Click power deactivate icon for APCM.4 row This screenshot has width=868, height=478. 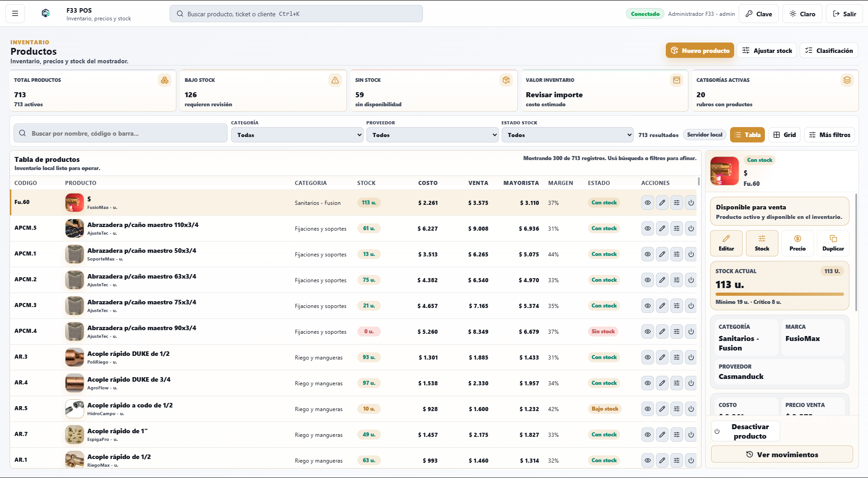(691, 331)
